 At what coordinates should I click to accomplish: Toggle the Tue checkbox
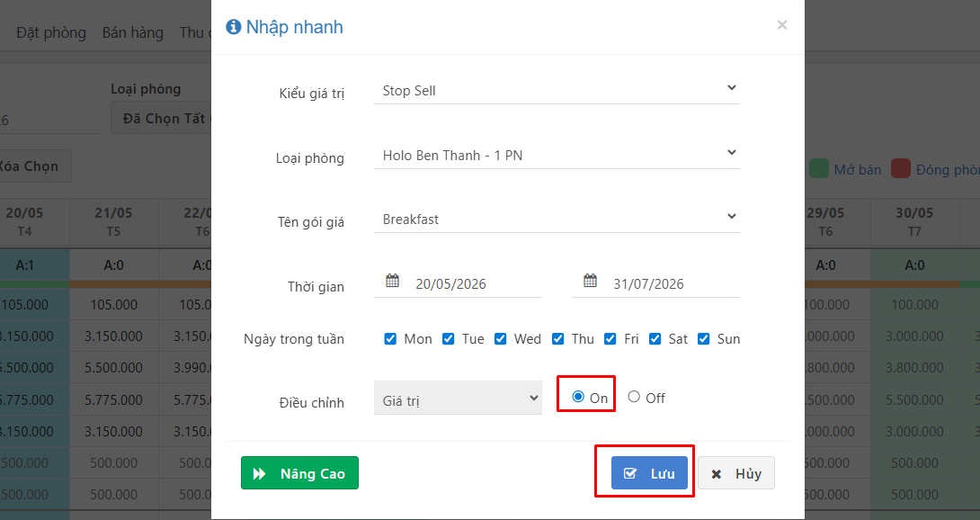[x=448, y=338]
